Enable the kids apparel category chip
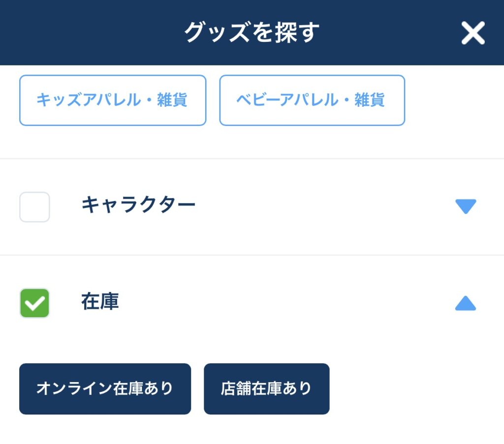 point(113,100)
